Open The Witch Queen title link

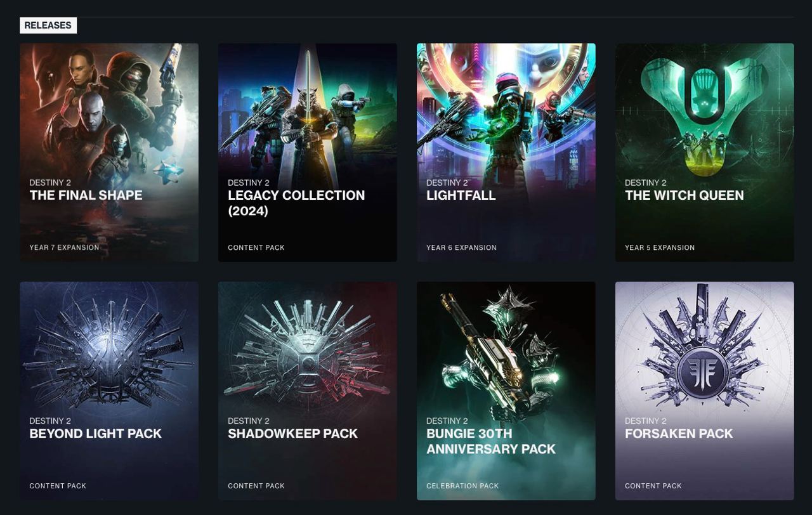point(684,195)
